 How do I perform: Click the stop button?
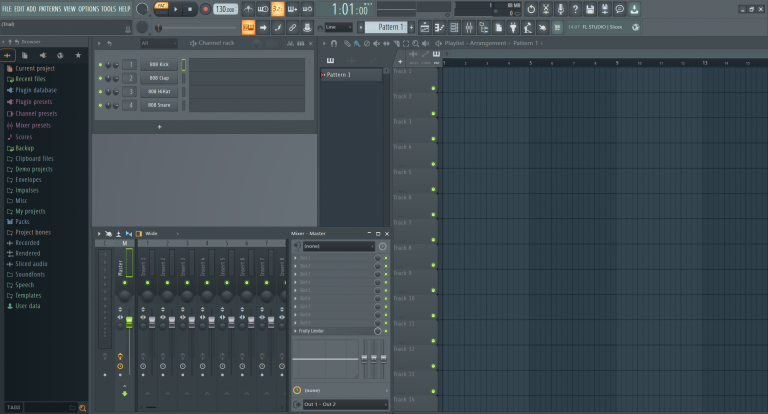click(190, 9)
